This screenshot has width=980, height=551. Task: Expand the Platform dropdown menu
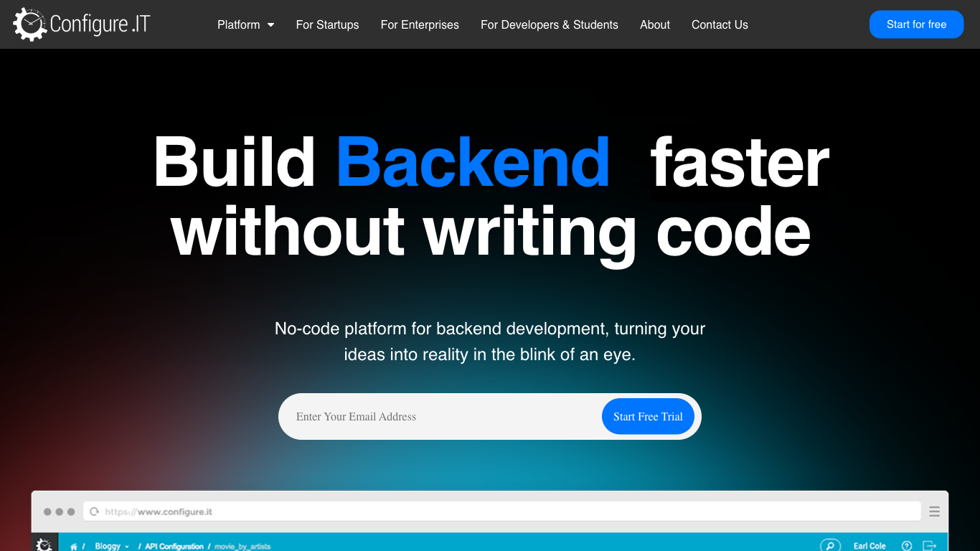[x=245, y=24]
